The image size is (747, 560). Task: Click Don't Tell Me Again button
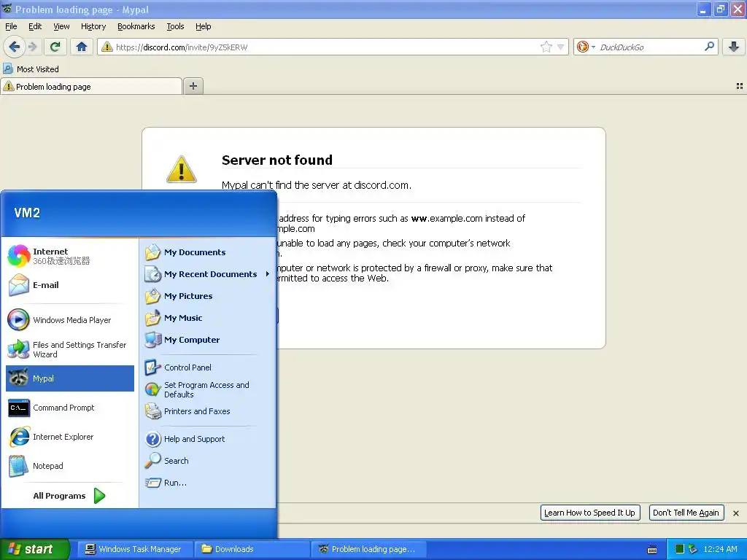pyautogui.click(x=686, y=513)
